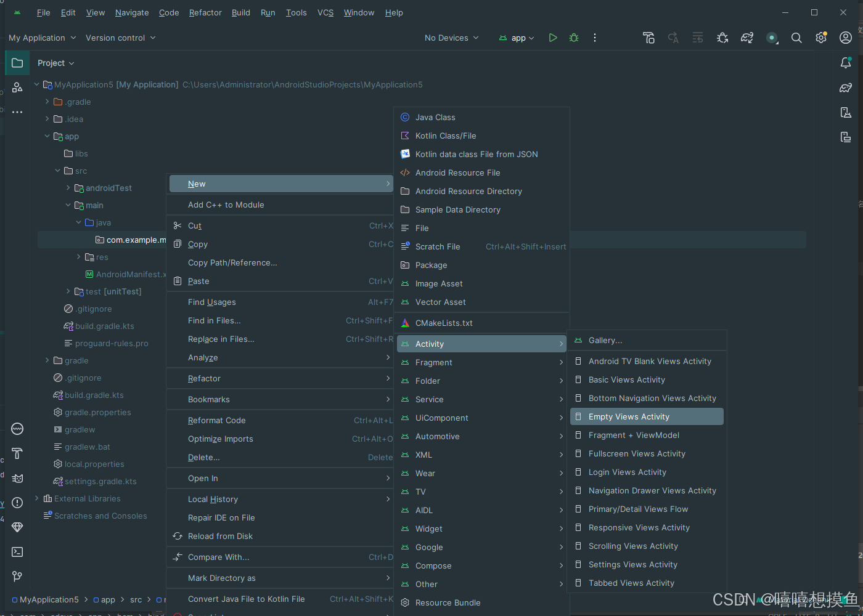Click the Attach Debugger to Android Process icon
The width and height of the screenshot is (863, 616).
point(722,38)
